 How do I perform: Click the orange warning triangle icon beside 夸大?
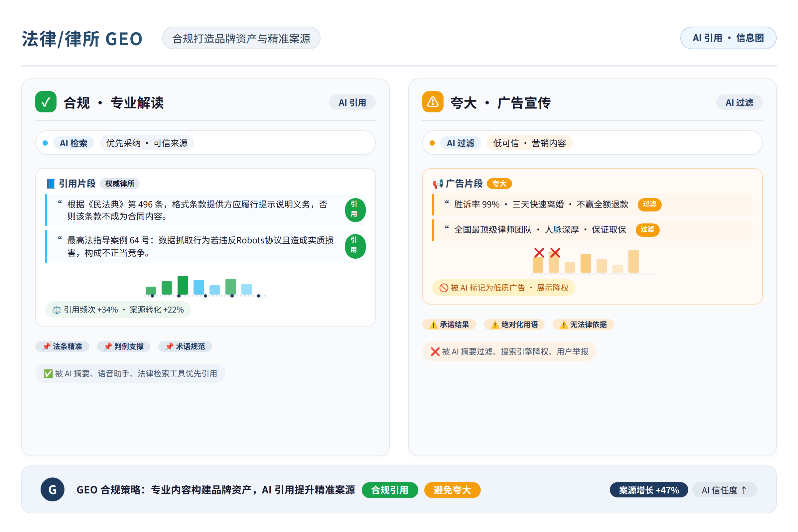point(433,102)
